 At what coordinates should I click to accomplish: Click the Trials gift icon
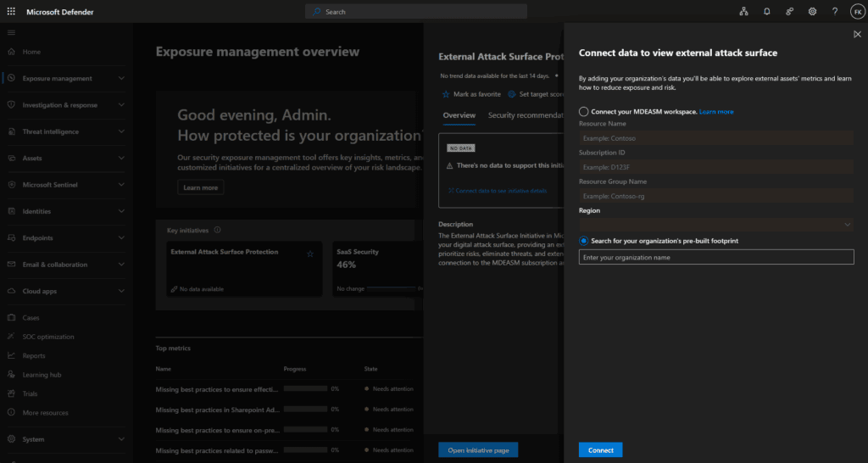click(x=11, y=393)
